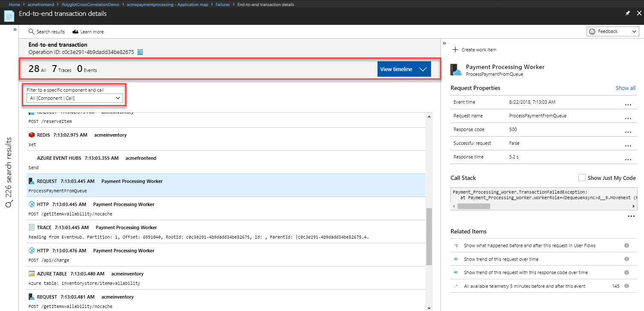Image resolution: width=644 pixels, height=311 pixels.
Task: Open acmepaymentprocessing Application map breadcrumb
Action: pos(168,4)
